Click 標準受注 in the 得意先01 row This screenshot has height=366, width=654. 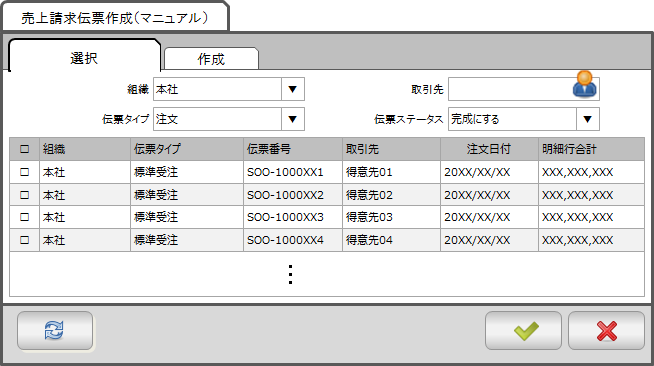[187, 172]
